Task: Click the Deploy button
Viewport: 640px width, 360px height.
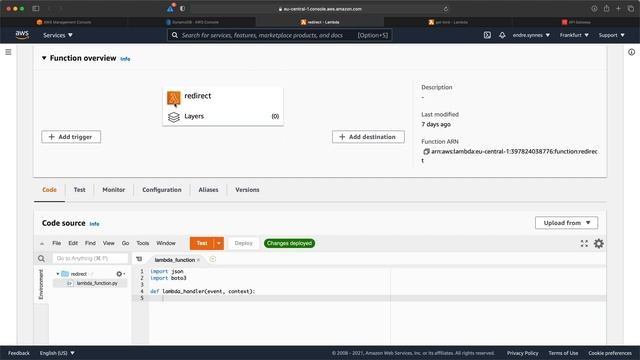Action: click(x=244, y=243)
